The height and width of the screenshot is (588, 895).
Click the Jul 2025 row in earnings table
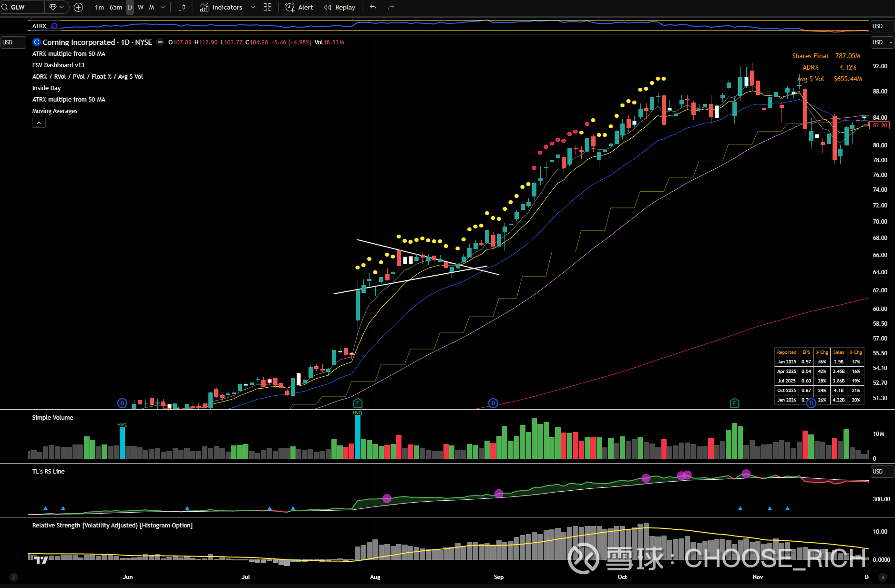(x=819, y=381)
